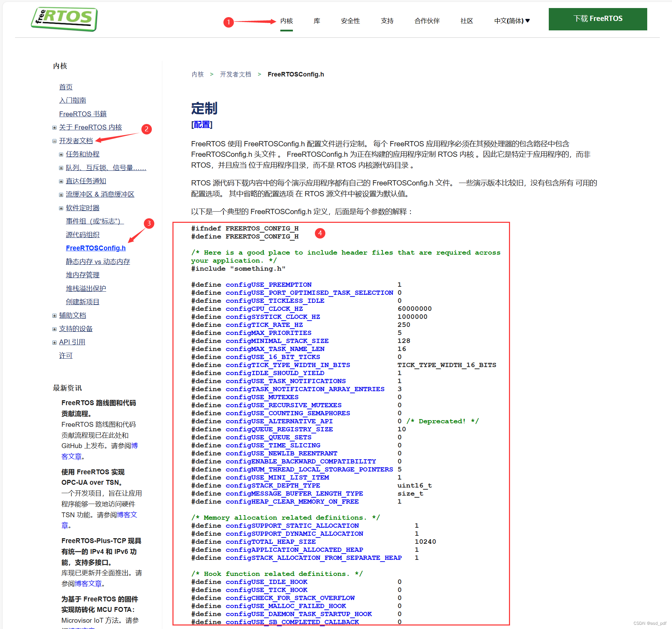Click the 下载 FreeRTOS button
Image resolution: width=672 pixels, height=629 pixels.
tap(598, 19)
